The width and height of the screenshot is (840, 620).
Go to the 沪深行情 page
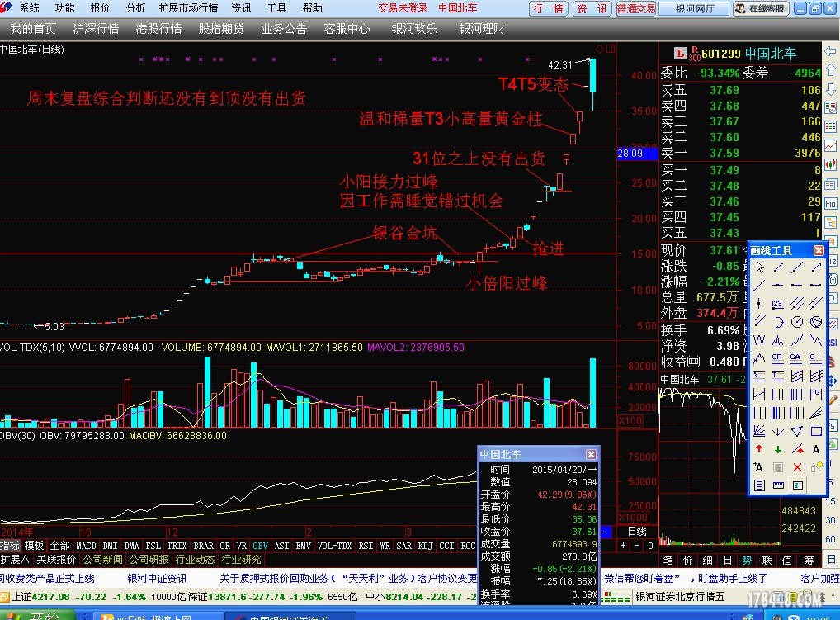tap(96, 28)
